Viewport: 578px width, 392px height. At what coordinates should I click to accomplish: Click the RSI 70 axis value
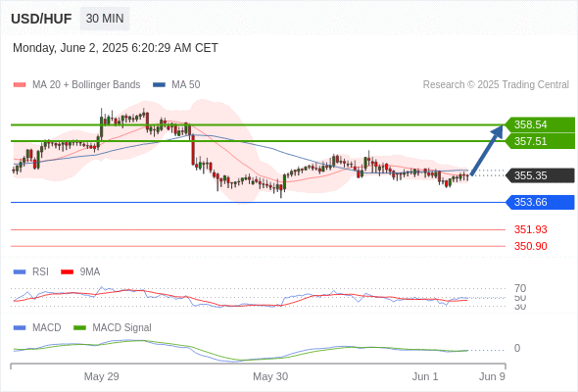tap(520, 288)
